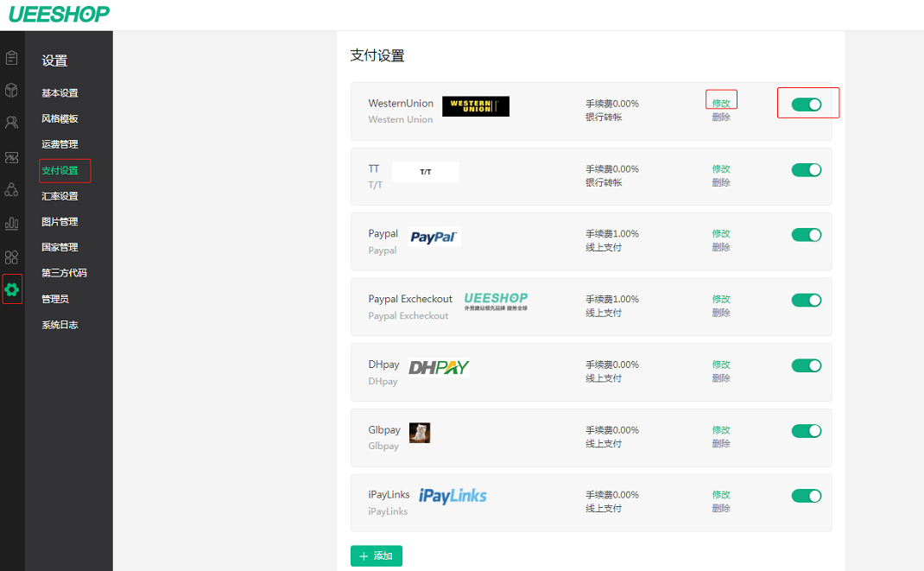Viewport: 924px width, 571px height.
Task: Click 修改 for Paypal Excheckout
Action: tap(721, 299)
